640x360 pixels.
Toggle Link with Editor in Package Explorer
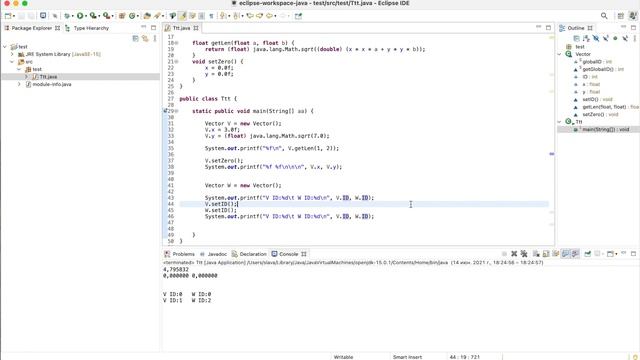145,38
